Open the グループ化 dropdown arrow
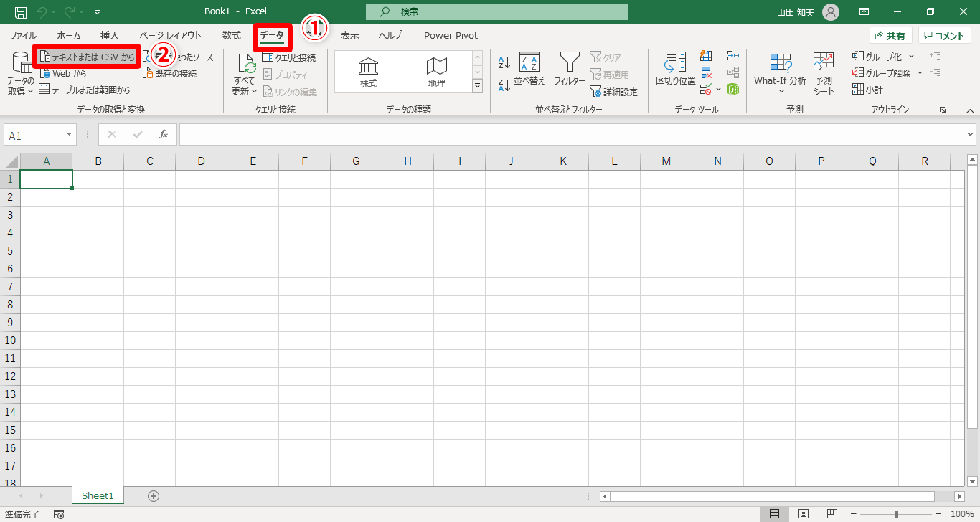 point(911,57)
